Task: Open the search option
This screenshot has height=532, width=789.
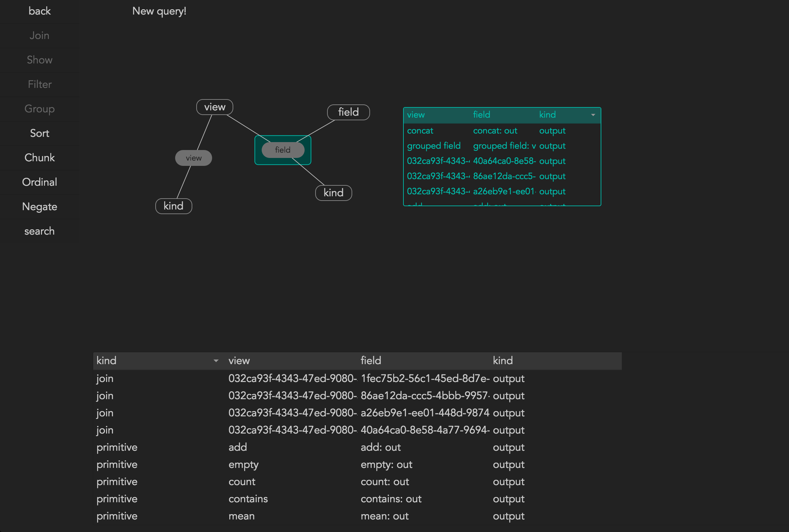Action: tap(39, 231)
